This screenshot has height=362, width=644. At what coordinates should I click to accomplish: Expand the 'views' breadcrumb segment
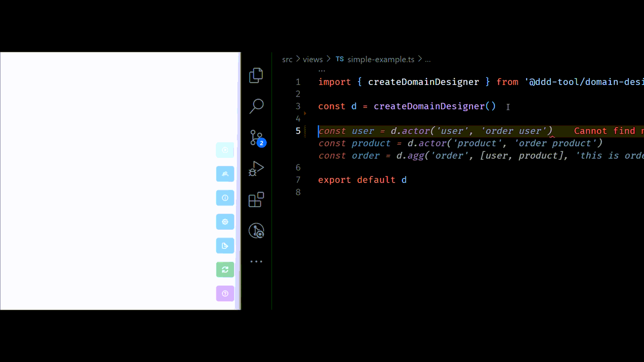[312, 59]
